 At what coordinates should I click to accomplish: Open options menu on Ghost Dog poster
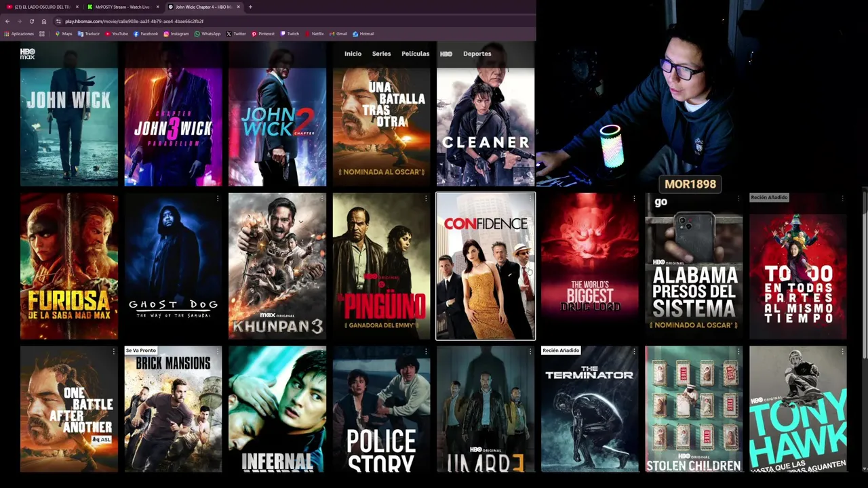click(x=218, y=199)
